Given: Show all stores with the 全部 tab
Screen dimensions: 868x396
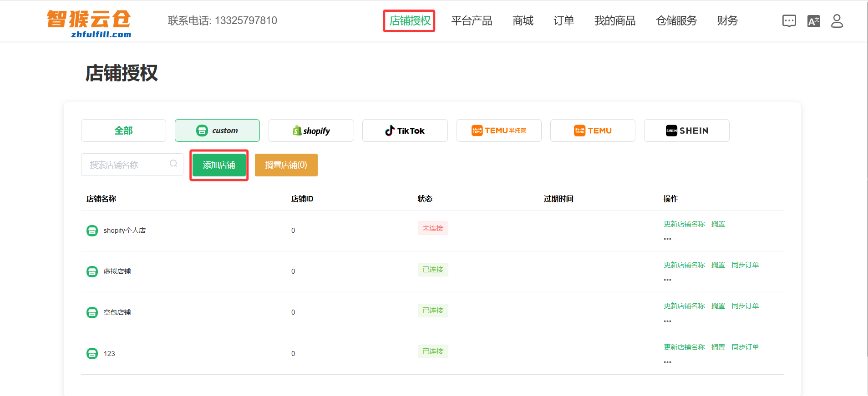Looking at the screenshot, I should (x=123, y=130).
